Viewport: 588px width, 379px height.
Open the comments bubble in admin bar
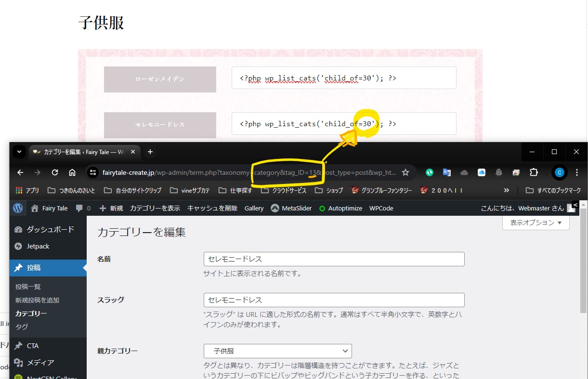click(82, 209)
